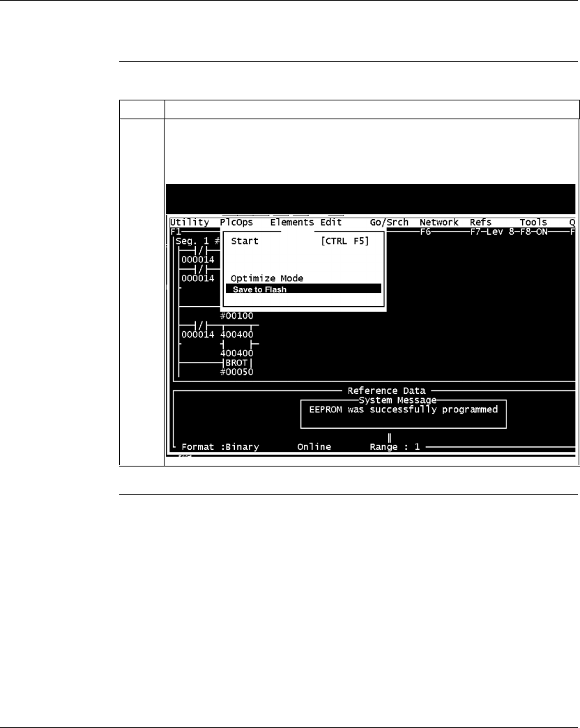The image size is (580, 728).
Task: Click the F8-ON function key label
Action: (533, 232)
